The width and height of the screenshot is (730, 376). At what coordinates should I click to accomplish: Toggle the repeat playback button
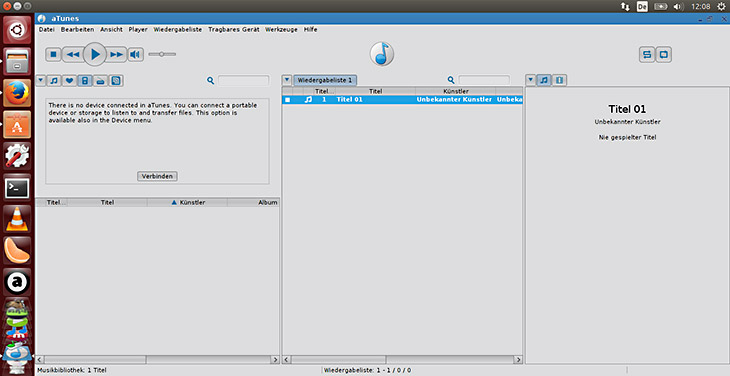pos(647,54)
